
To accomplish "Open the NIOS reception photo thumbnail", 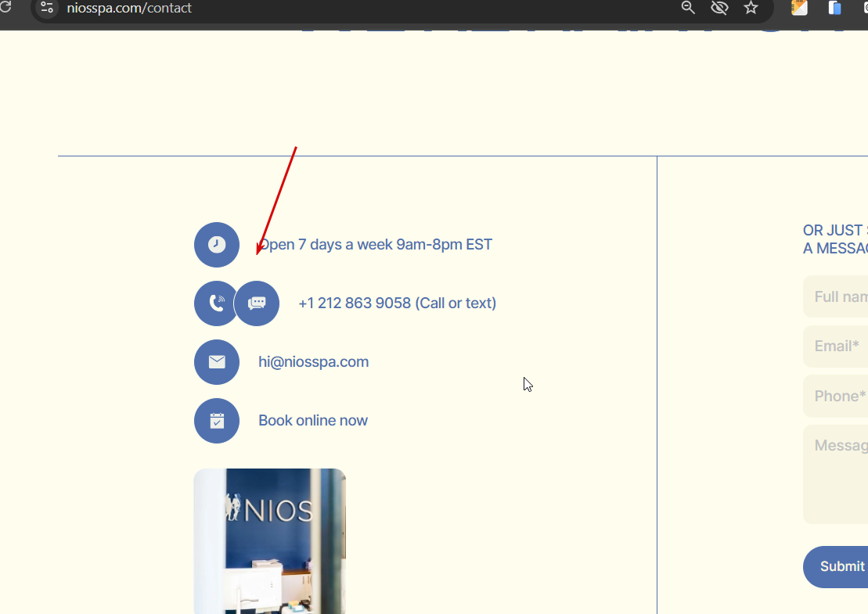I will click(269, 541).
